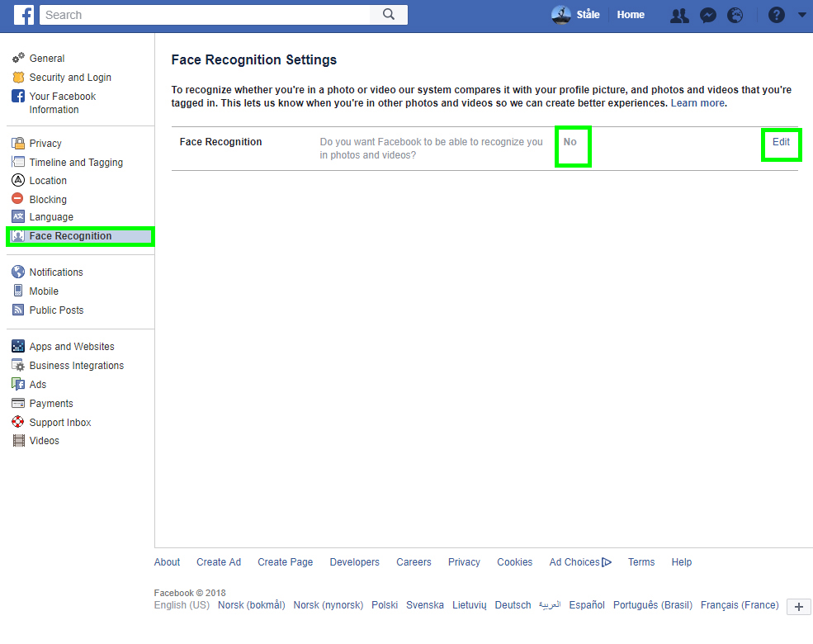Screen dimensions: 813x644
Task: Open the Create Page footer link
Action: (x=286, y=562)
